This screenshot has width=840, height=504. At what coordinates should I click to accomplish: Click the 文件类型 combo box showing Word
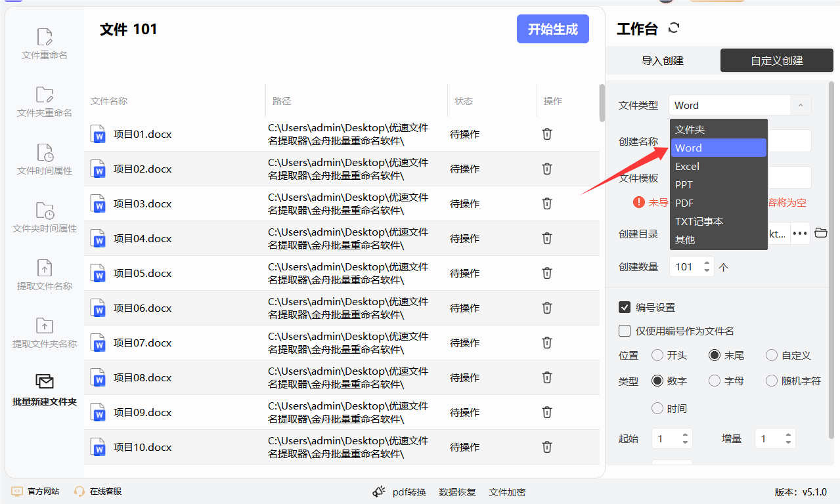(x=740, y=105)
